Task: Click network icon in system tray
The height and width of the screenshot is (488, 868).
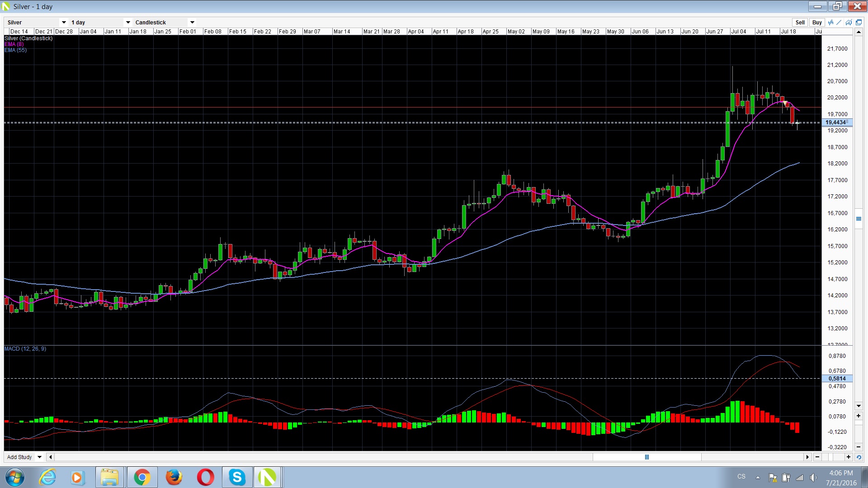Action: tap(800, 478)
